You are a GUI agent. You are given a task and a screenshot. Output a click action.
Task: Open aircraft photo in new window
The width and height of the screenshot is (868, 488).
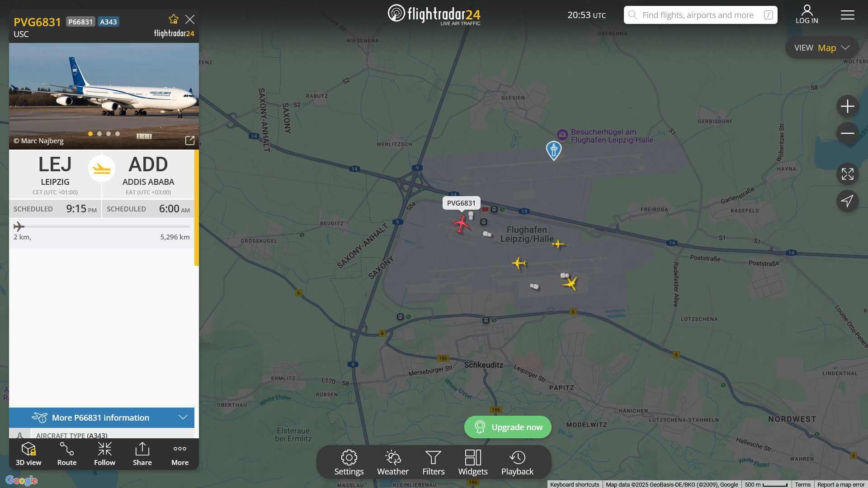pos(190,141)
